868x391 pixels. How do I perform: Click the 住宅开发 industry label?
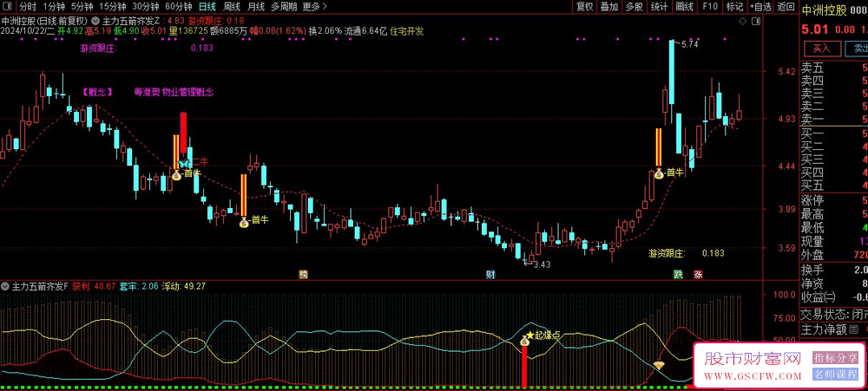click(x=407, y=31)
